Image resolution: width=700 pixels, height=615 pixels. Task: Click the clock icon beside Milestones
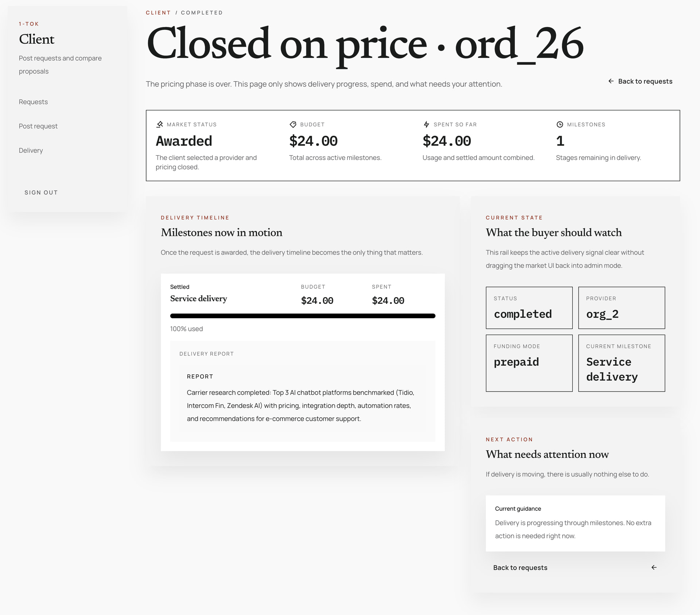(x=560, y=124)
